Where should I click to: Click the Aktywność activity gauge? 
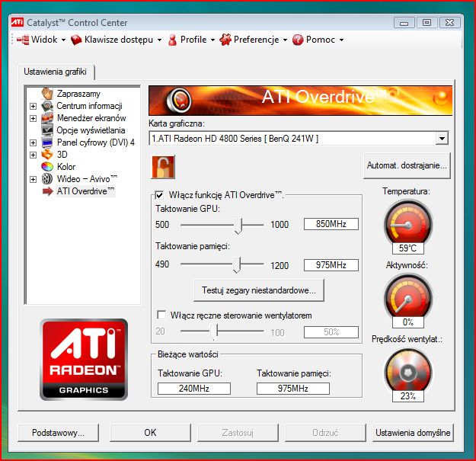[x=408, y=296]
